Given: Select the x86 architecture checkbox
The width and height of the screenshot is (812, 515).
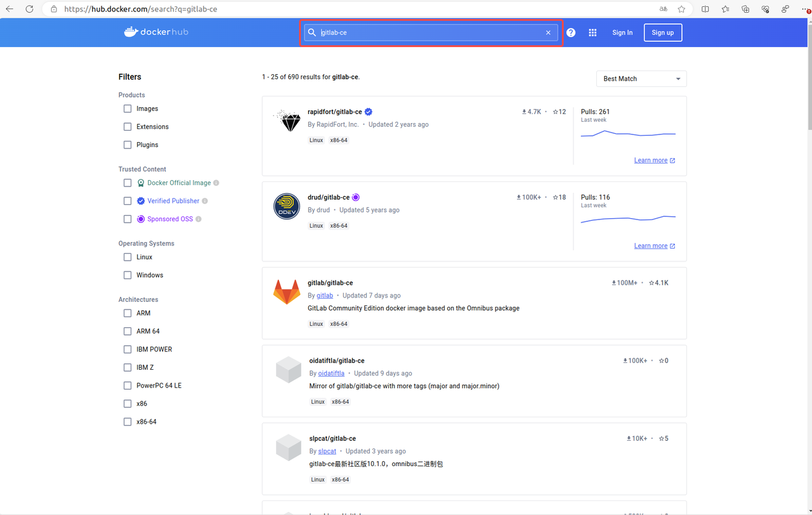Looking at the screenshot, I should [x=128, y=403].
